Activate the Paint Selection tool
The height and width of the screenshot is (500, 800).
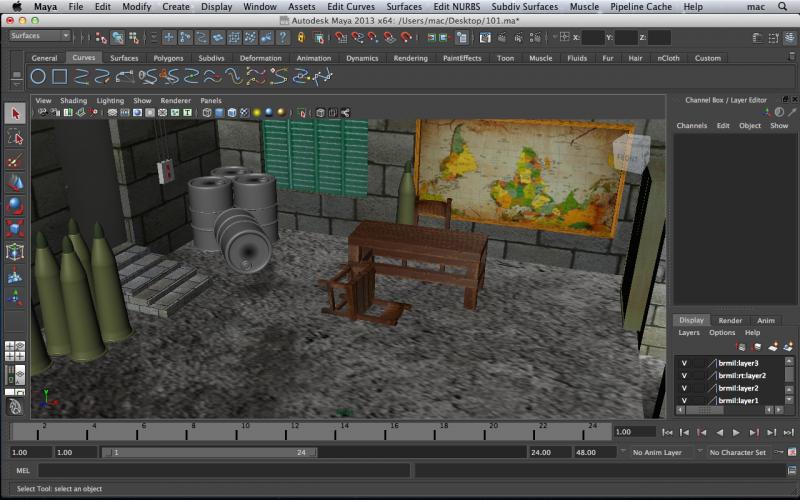[x=15, y=160]
